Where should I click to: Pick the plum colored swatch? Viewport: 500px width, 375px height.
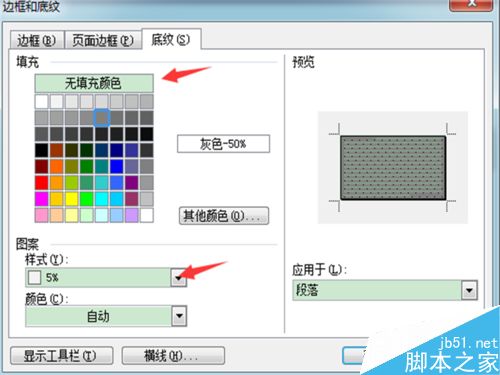[x=132, y=199]
